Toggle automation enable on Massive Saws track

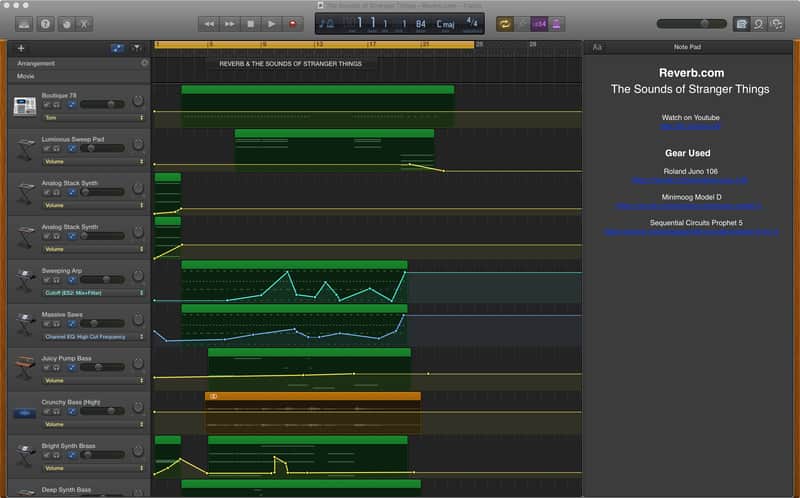click(71, 323)
